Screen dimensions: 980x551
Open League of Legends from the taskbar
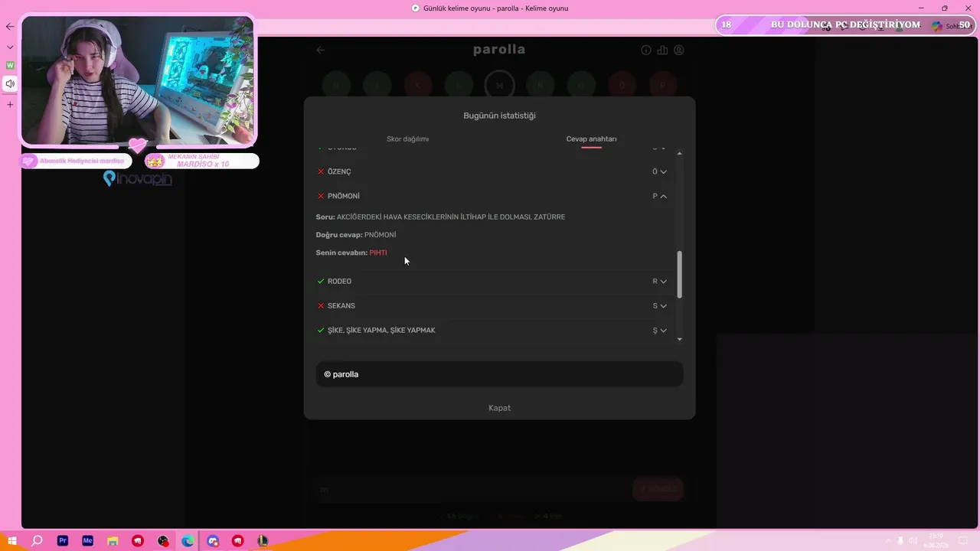click(263, 541)
